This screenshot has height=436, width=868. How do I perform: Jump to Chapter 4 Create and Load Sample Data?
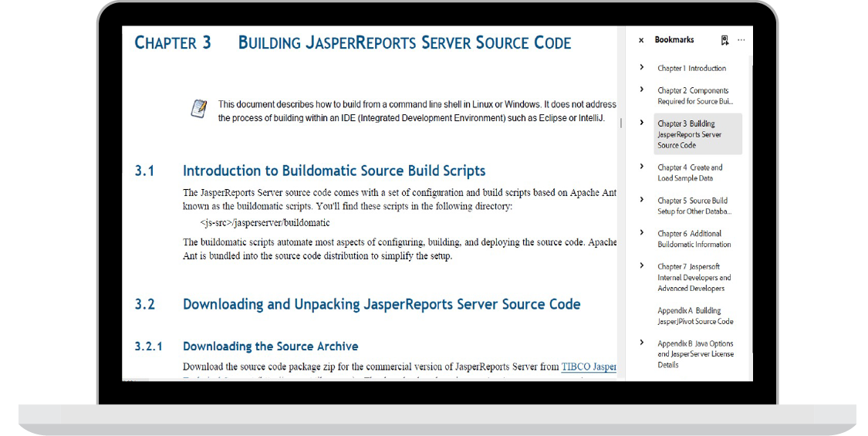(691, 172)
